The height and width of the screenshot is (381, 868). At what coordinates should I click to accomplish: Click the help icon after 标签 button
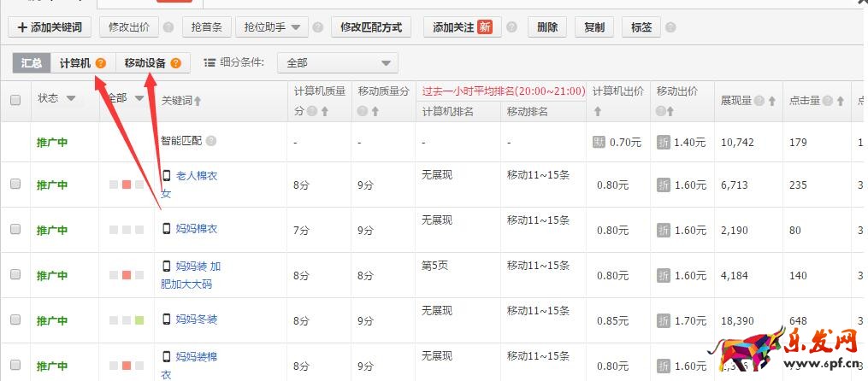(670, 28)
